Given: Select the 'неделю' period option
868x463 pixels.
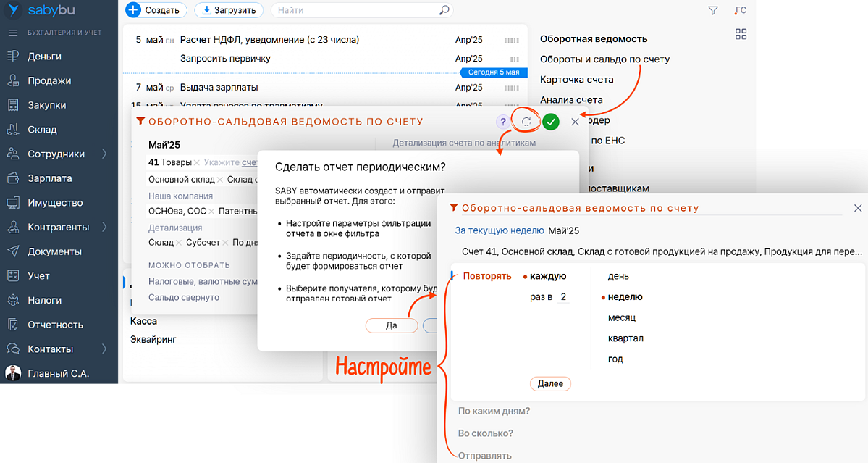Looking at the screenshot, I should tap(625, 296).
